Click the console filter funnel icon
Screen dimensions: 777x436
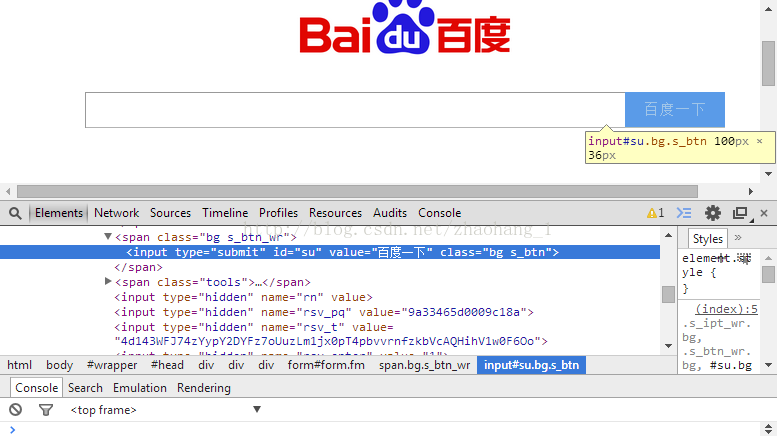(46, 410)
